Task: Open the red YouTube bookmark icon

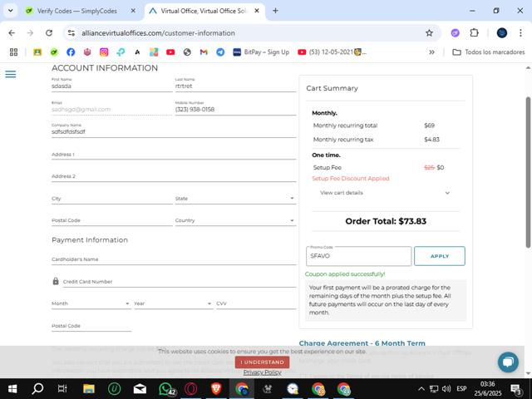Action: coord(170,52)
